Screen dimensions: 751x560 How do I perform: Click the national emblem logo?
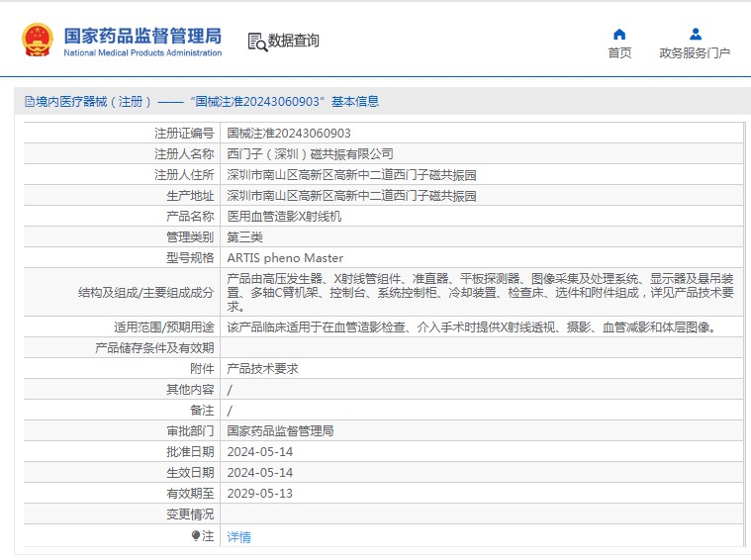click(x=37, y=40)
